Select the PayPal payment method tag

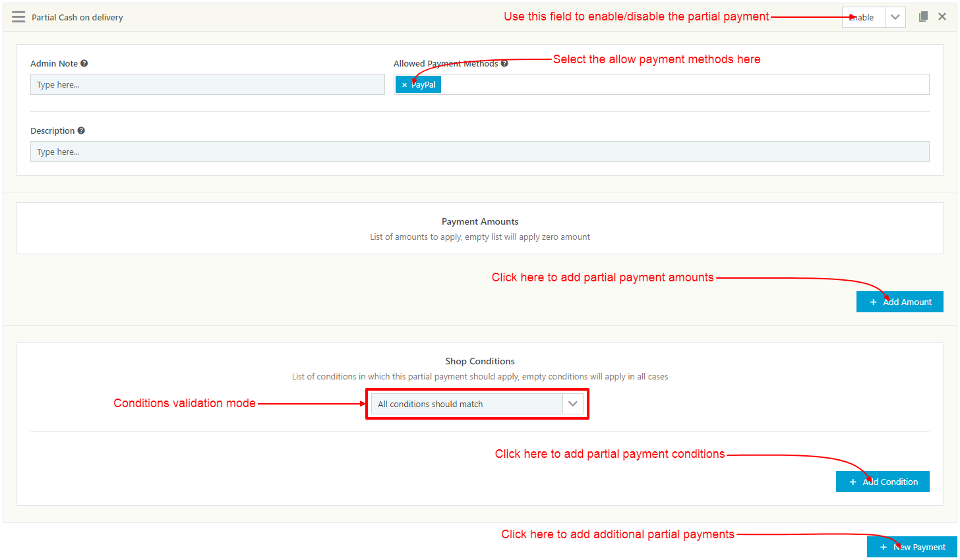click(424, 84)
